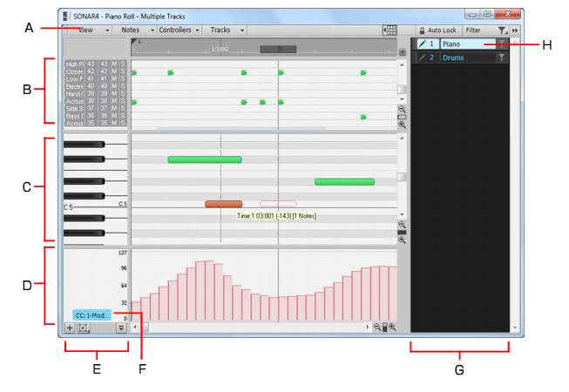Expand the controller lane options arrow button

[x=121, y=328]
